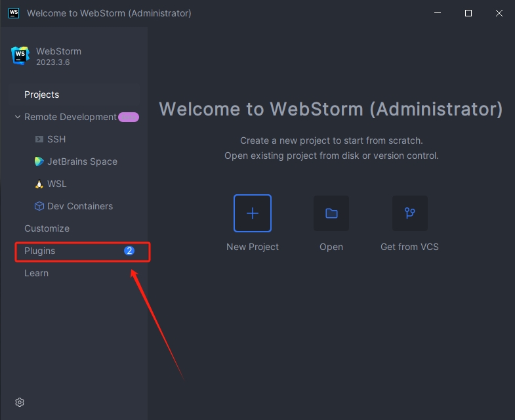The width and height of the screenshot is (515, 420).
Task: Click the SSH terminal icon
Action: [x=39, y=139]
